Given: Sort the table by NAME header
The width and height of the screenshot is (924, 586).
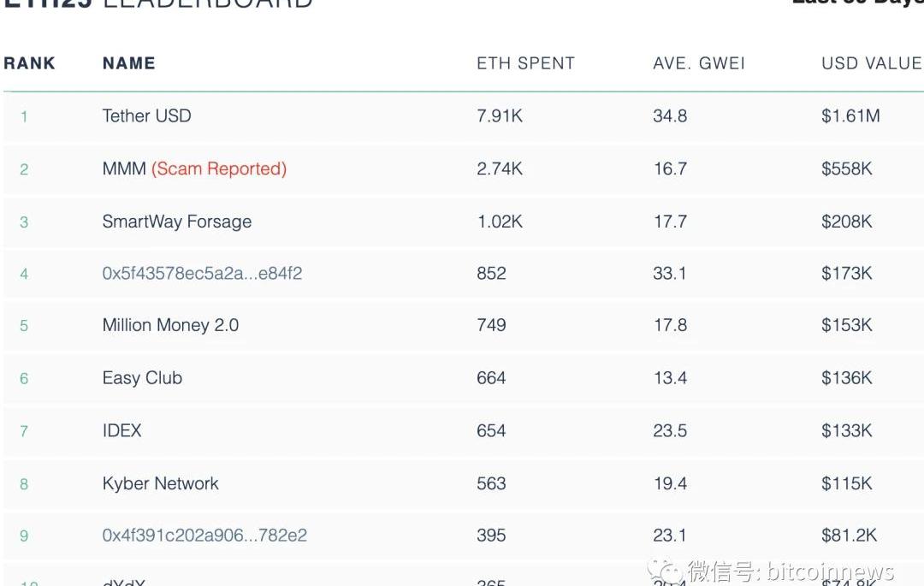Looking at the screenshot, I should tap(128, 63).
